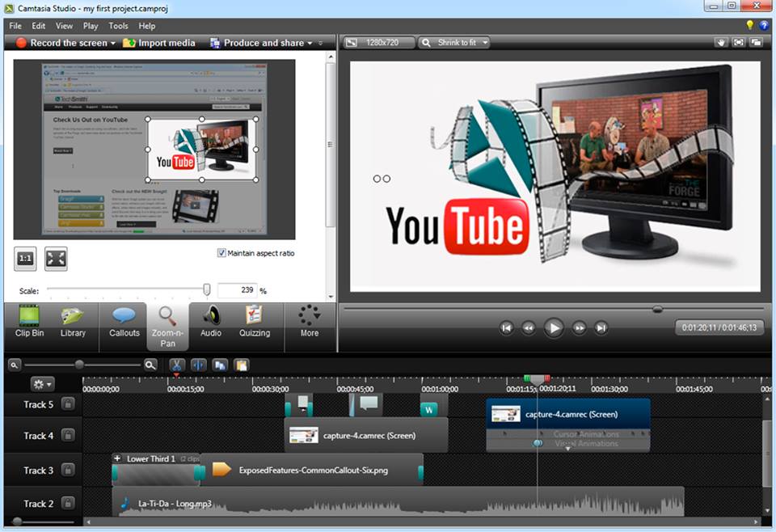Expand the Record the screen dropdown
The width and height of the screenshot is (776, 532).
point(113,43)
